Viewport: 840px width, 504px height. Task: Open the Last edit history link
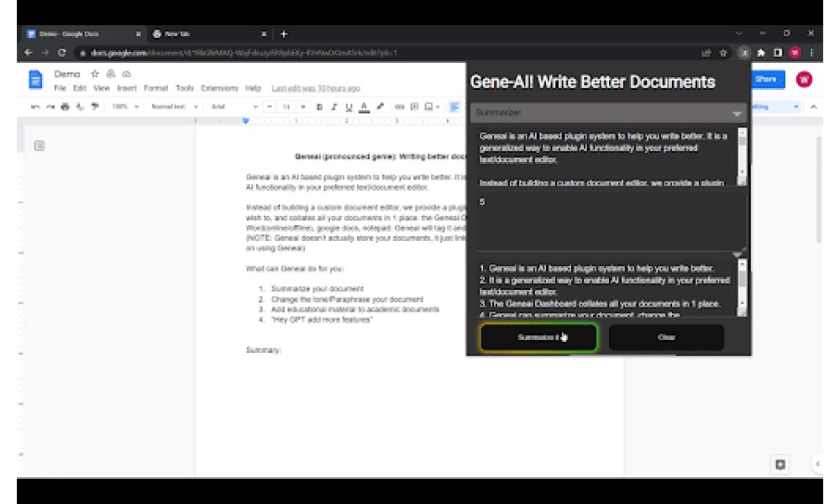coord(316,88)
